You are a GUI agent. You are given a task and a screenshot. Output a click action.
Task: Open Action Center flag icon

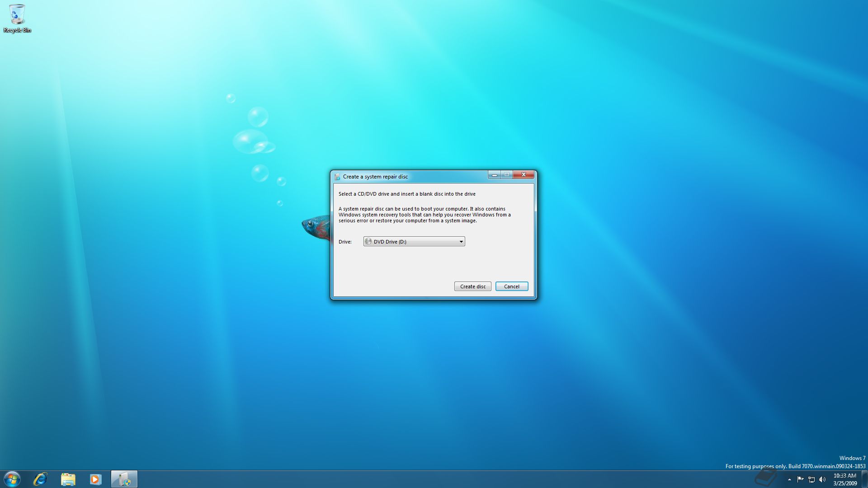800,479
